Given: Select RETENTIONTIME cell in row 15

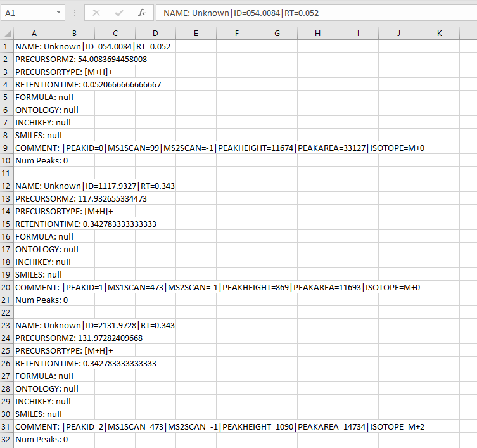Looking at the screenshot, I should pos(34,224).
